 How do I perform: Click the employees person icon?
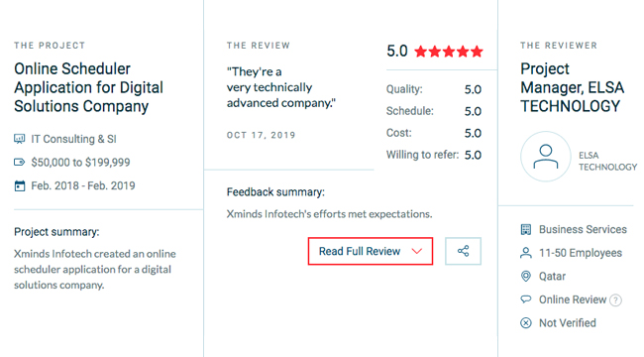[526, 253]
